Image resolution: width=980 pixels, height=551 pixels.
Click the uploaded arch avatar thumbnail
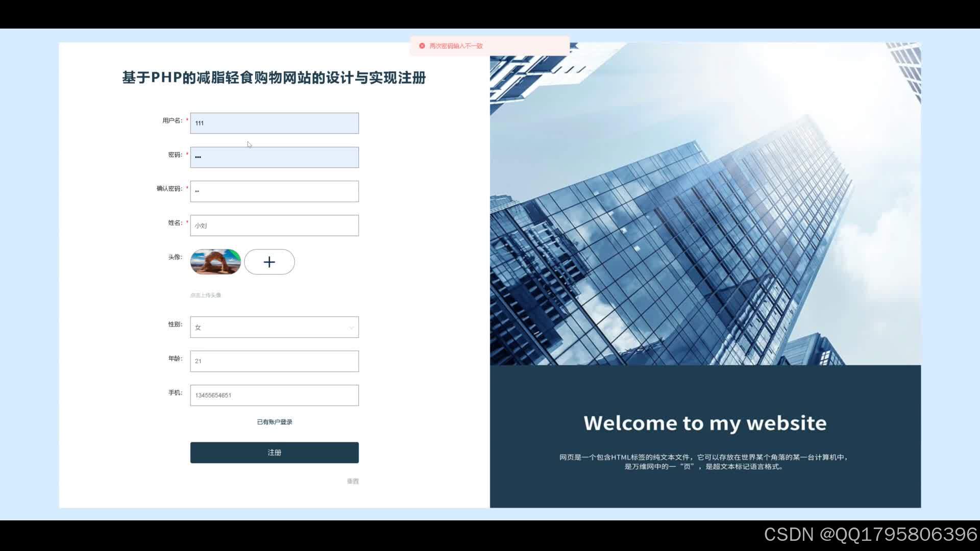click(215, 262)
